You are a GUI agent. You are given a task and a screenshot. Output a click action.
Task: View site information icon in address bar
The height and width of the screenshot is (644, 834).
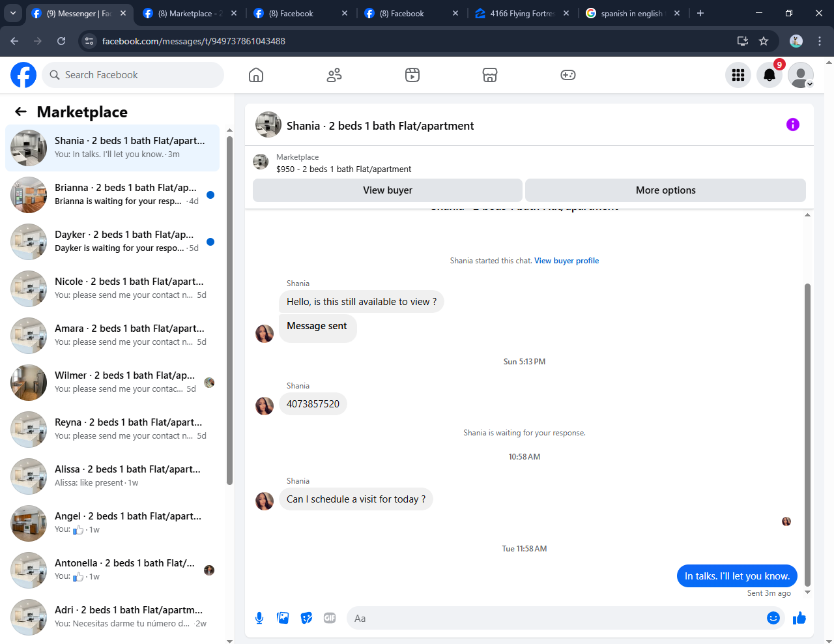tap(90, 41)
